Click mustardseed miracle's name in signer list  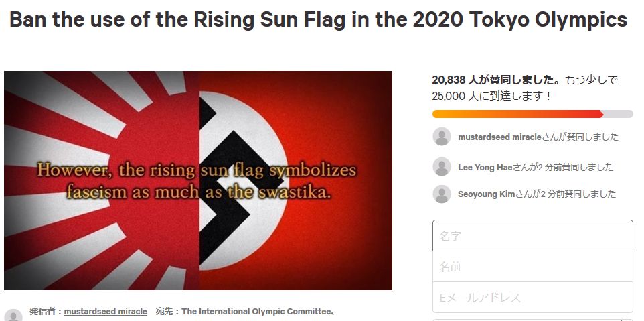coord(499,137)
